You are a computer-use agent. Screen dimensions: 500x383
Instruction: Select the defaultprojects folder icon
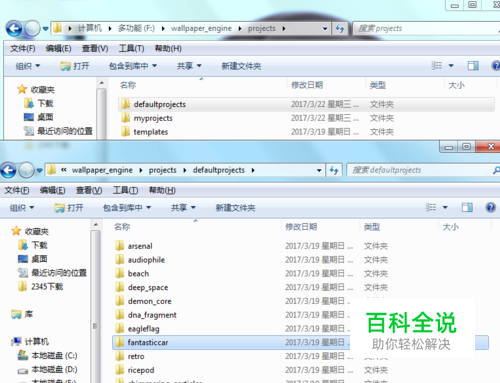pos(125,104)
